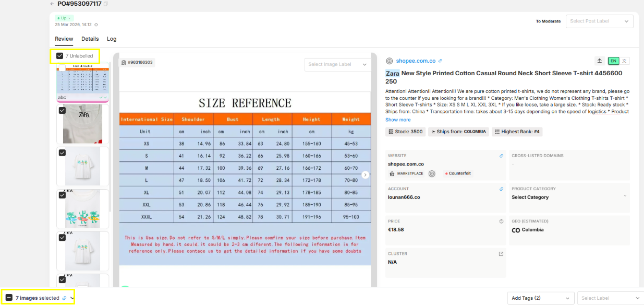Open the link icon in the WEBSITE card
Viewport: 644px width, 305px height.
[x=501, y=156]
